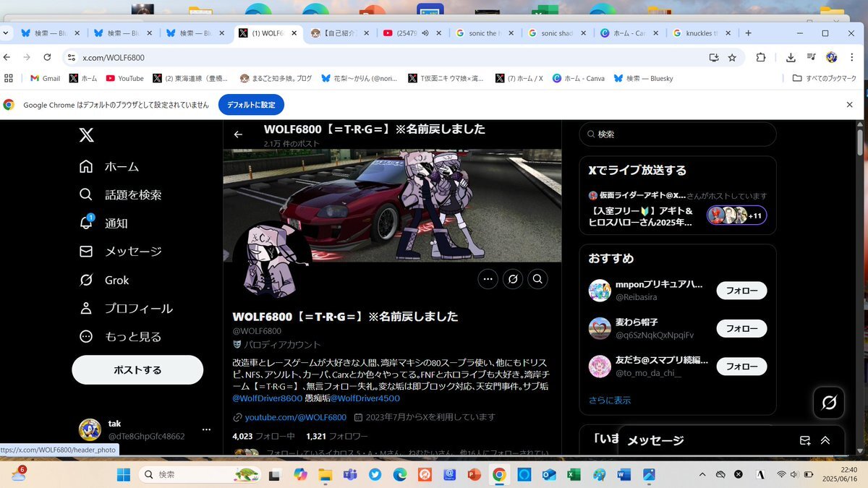868x488 pixels.
Task: Click Chrome back navigation arrow
Action: tap(7, 57)
